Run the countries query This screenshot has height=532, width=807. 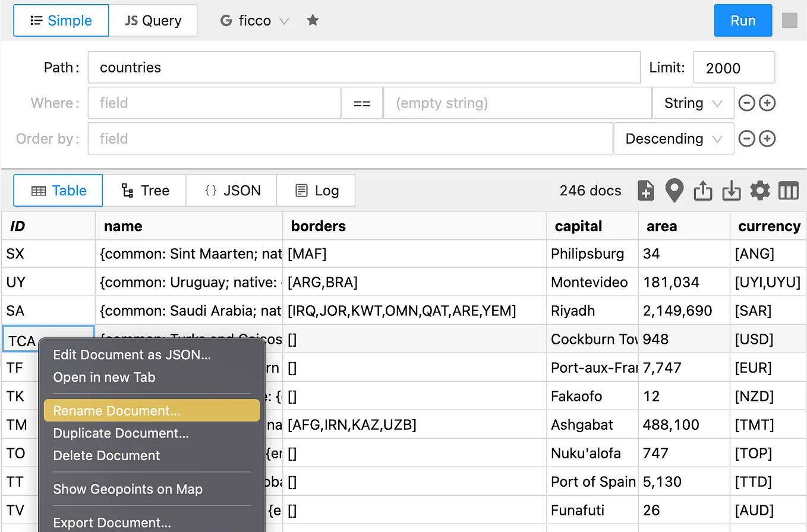pos(743,20)
